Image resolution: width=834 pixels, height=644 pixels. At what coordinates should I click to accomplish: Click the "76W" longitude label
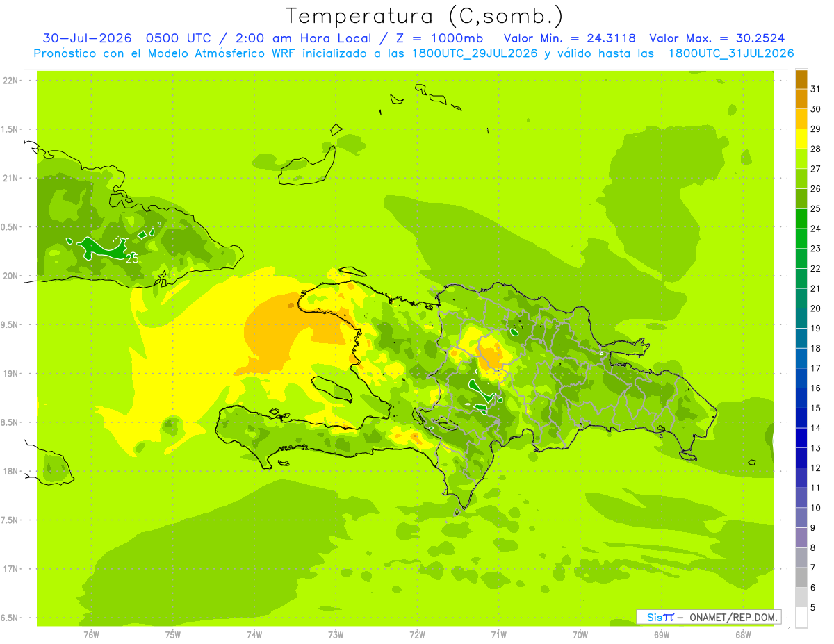click(91, 634)
